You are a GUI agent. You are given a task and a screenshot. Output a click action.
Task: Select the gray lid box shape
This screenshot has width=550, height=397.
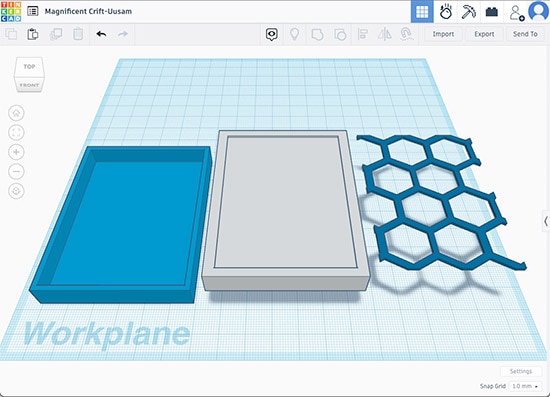coord(286,210)
